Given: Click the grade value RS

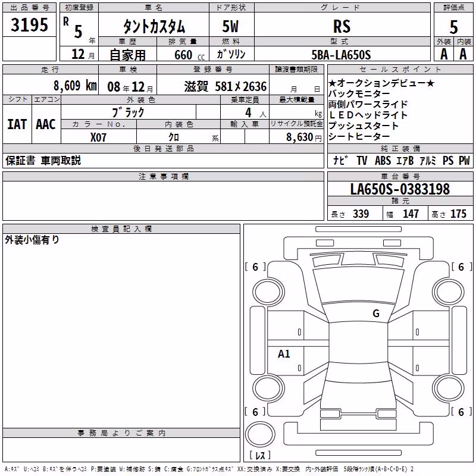Looking at the screenshot, I should (x=342, y=26).
